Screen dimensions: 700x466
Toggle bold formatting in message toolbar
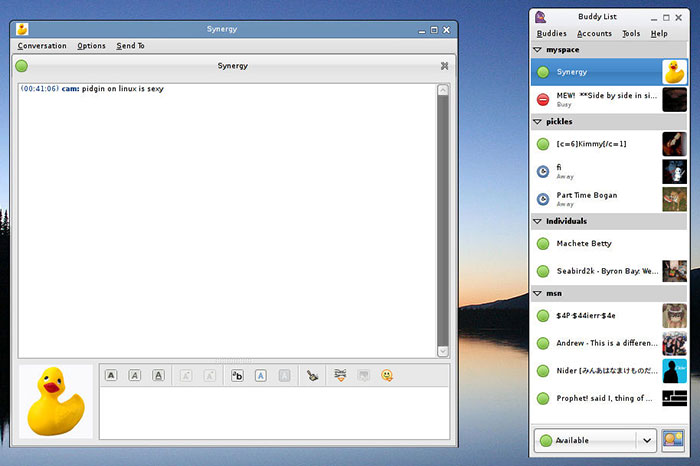111,375
